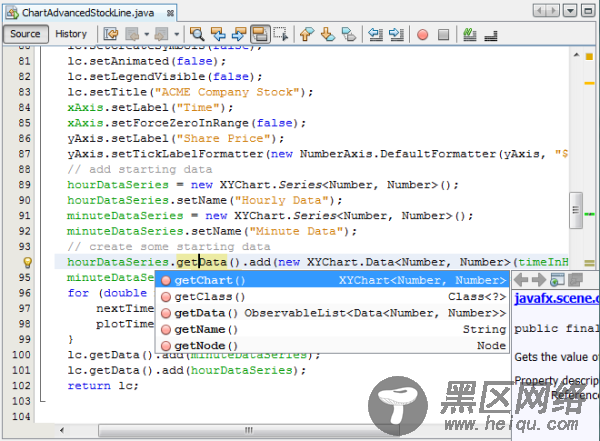Click "lc.setLegendVisible(false);" on line 82
Screen dimensions: 600x441
[165, 77]
